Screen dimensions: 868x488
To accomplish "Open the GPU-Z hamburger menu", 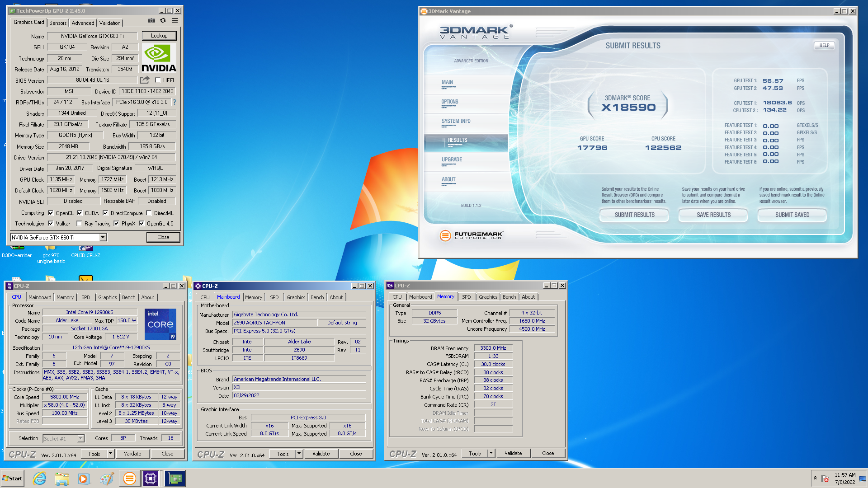I will point(175,21).
